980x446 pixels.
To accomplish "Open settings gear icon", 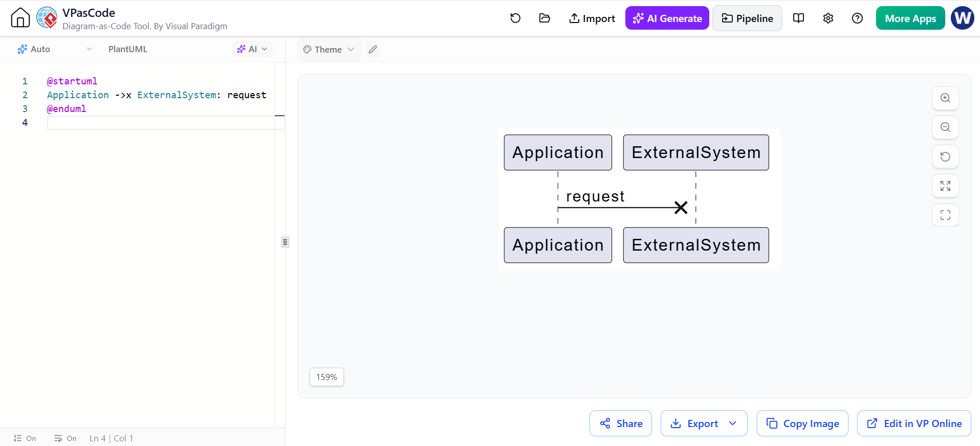I will coord(828,18).
